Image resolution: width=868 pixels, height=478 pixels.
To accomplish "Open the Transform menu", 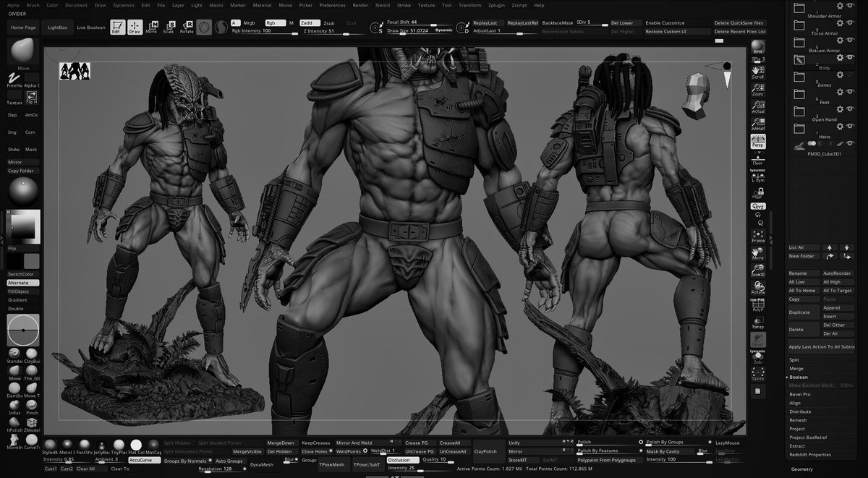I will (x=470, y=5).
